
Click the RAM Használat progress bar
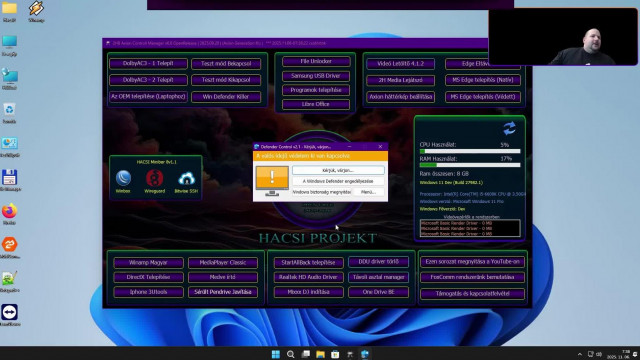click(x=470, y=165)
